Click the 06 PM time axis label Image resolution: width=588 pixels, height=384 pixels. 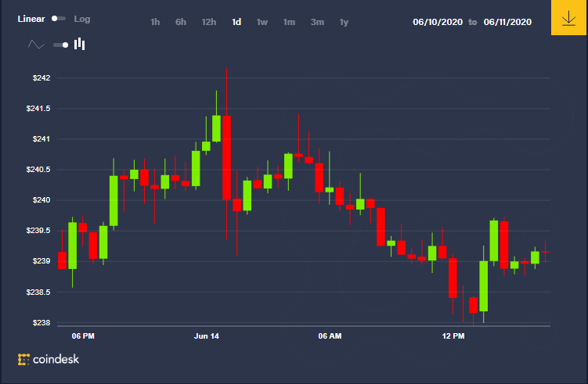point(83,336)
